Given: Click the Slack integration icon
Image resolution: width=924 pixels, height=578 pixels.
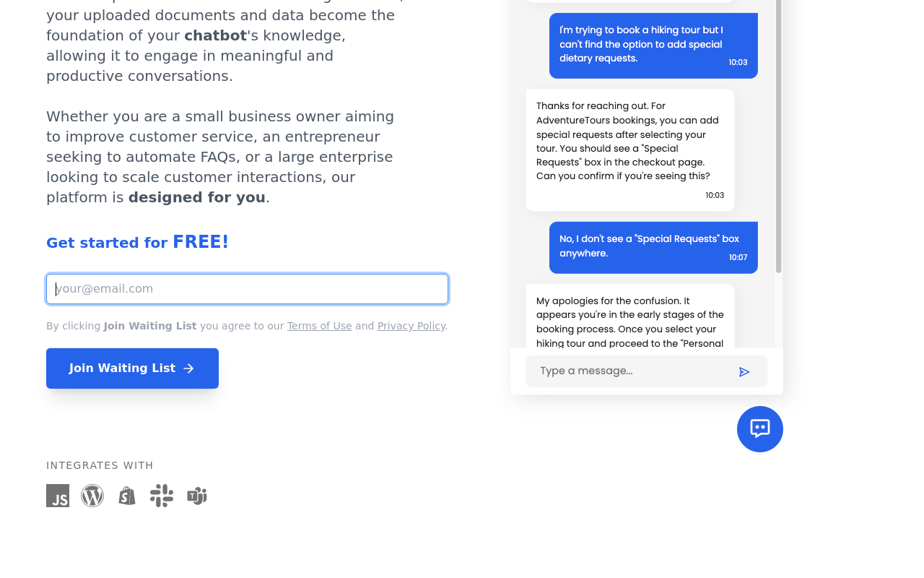Looking at the screenshot, I should click(162, 496).
